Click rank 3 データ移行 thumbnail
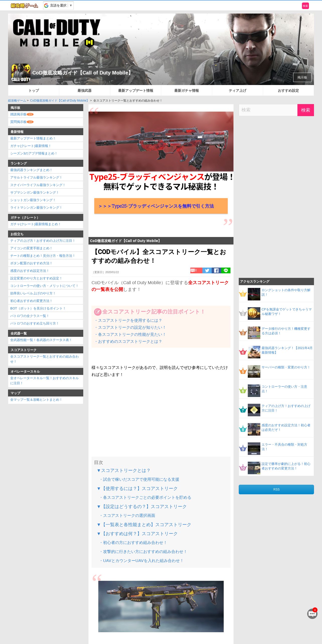322x644 pixels. click(254, 333)
